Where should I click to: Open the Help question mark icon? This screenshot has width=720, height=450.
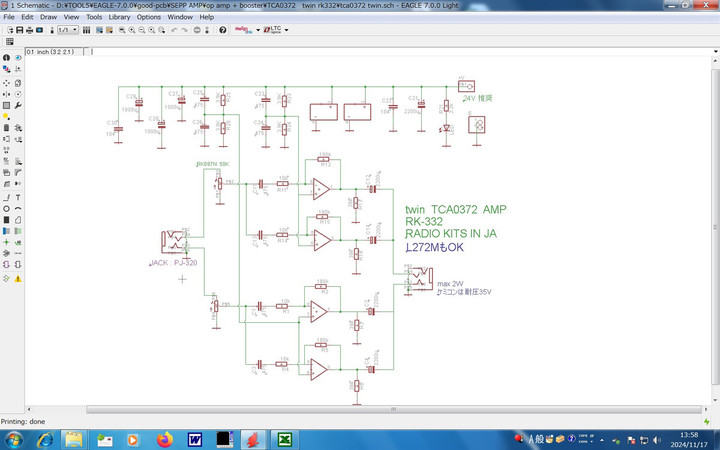point(222,30)
